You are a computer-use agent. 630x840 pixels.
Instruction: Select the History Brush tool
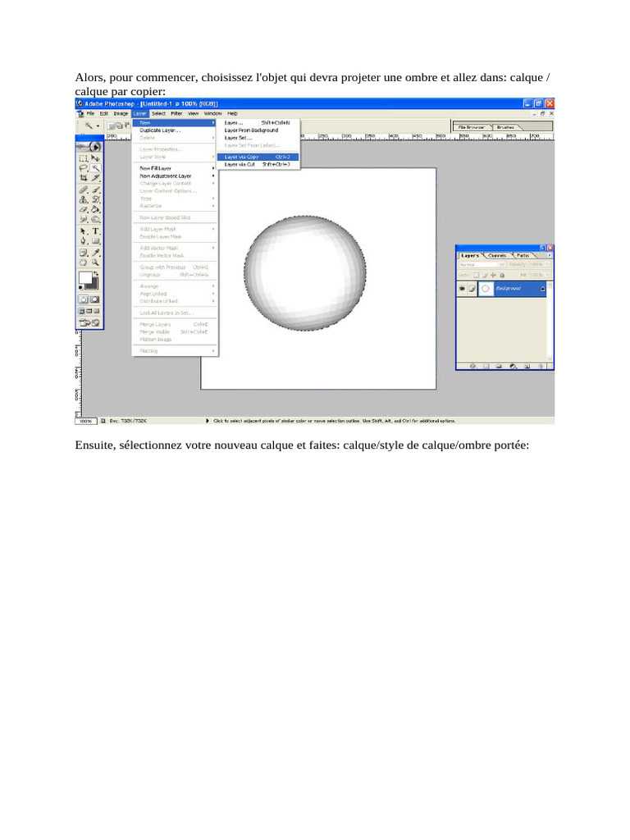tap(95, 200)
